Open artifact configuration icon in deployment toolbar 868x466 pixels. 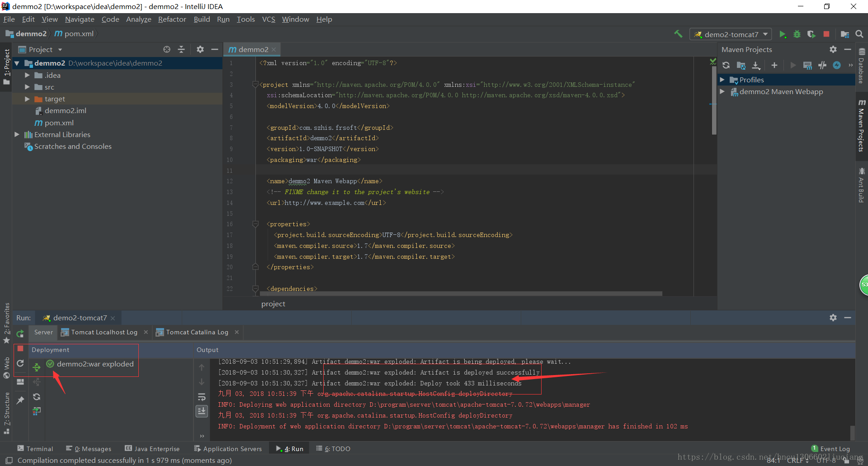(x=37, y=411)
